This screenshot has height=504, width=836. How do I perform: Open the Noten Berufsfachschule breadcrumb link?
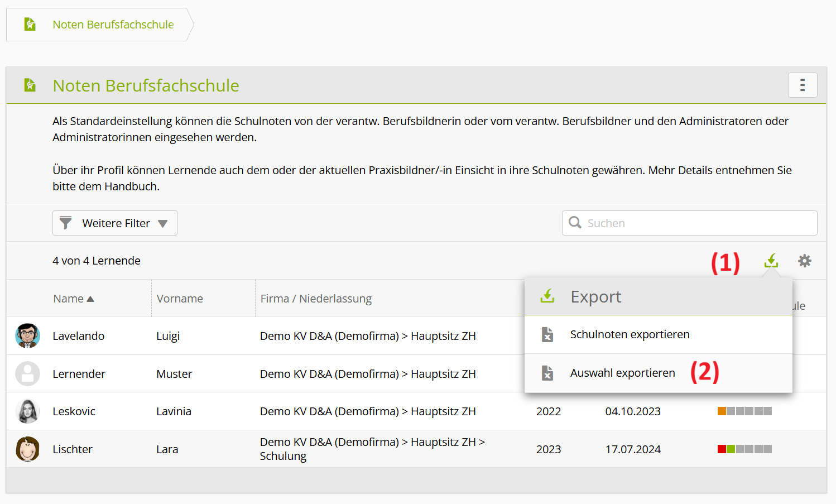pyautogui.click(x=113, y=25)
